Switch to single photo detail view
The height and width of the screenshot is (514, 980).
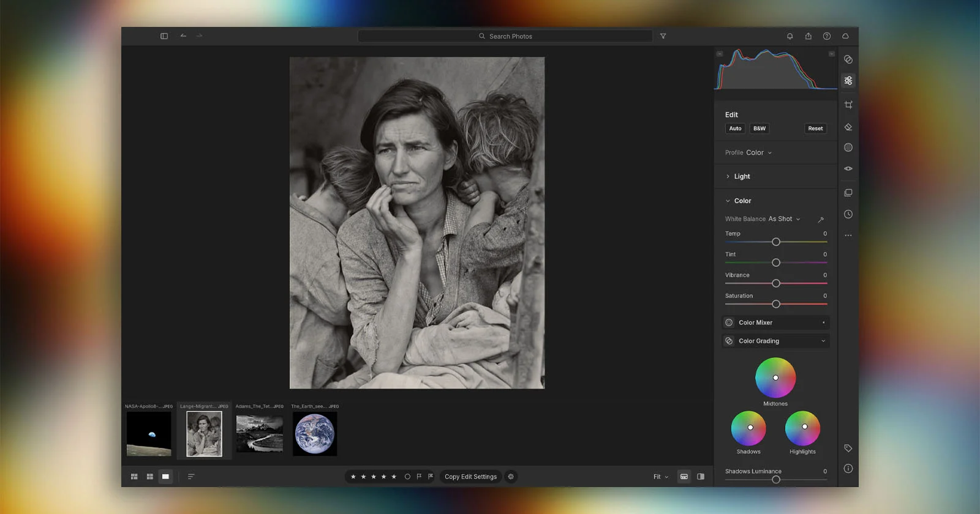tap(165, 477)
